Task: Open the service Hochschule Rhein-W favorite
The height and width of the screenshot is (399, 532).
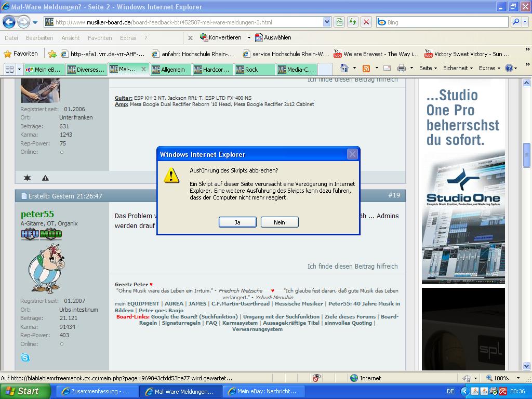Action: click(286, 54)
